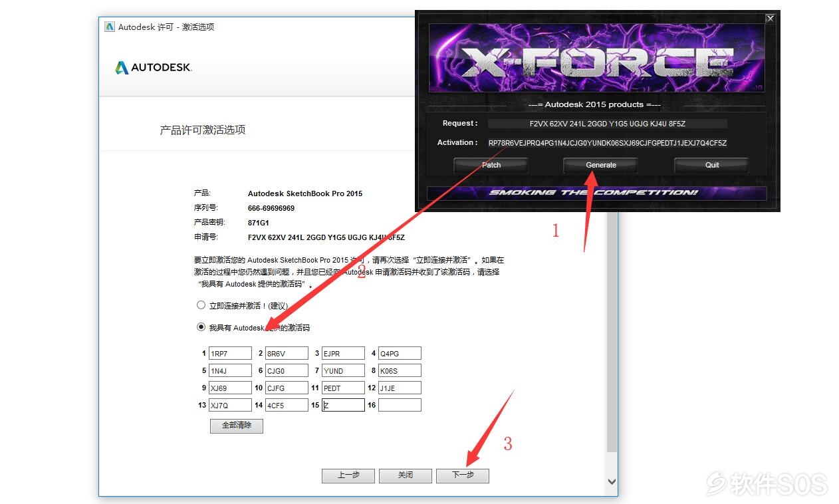Click the scrollbar down arrow in Autodesk window

coord(612,481)
